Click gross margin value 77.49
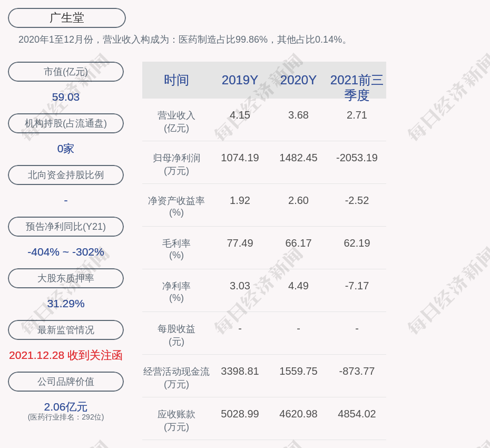Screen dimensions: 490x448 click(240, 243)
